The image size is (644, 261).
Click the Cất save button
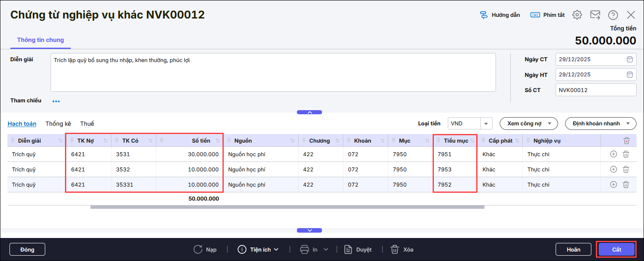[x=616, y=249]
